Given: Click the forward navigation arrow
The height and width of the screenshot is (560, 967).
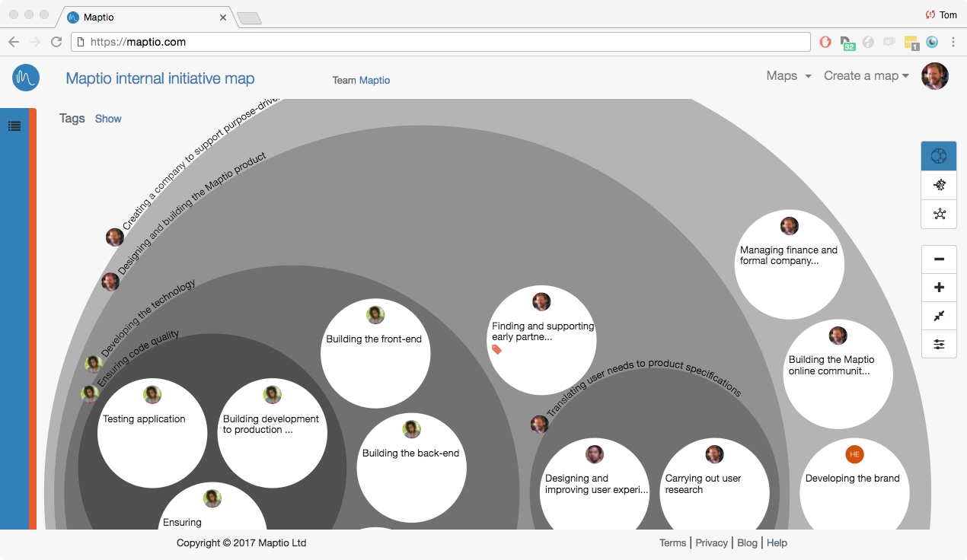Looking at the screenshot, I should [35, 42].
